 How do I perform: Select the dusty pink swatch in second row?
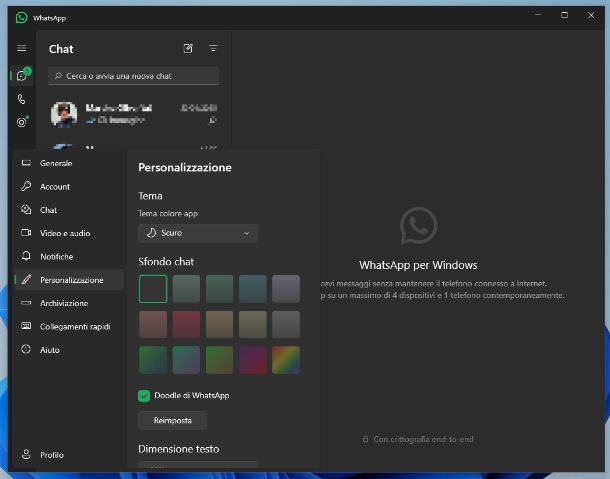click(153, 324)
